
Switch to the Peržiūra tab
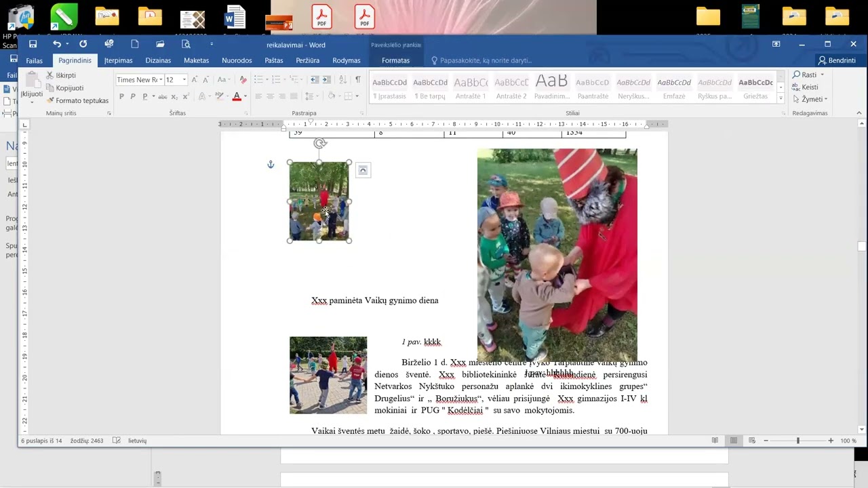pos(308,60)
